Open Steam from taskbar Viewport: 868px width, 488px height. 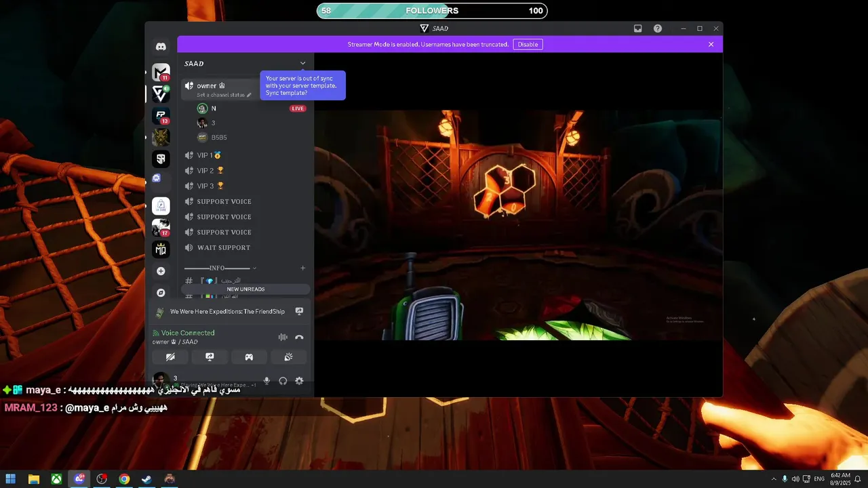[146, 479]
